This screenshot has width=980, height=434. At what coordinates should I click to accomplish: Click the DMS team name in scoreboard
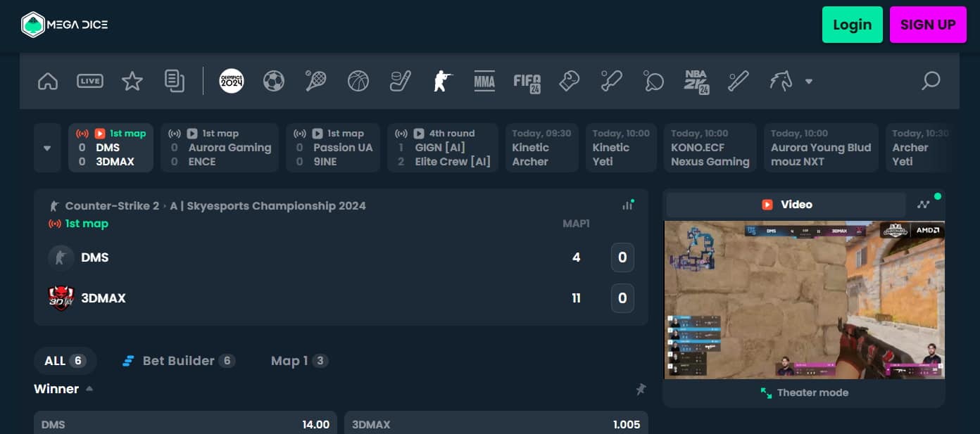[x=95, y=257]
